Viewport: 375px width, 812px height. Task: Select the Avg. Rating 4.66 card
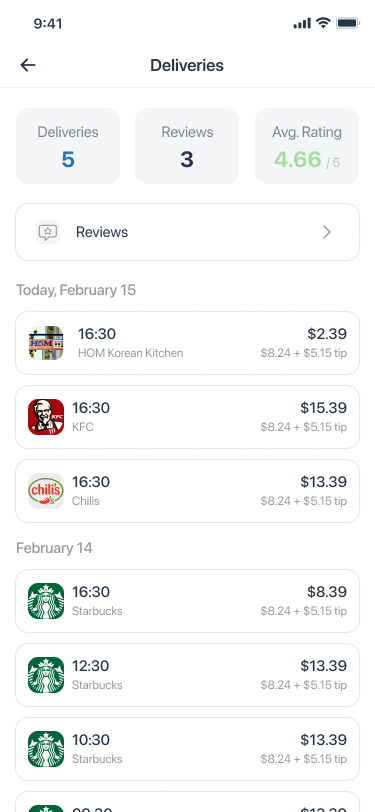click(x=307, y=146)
